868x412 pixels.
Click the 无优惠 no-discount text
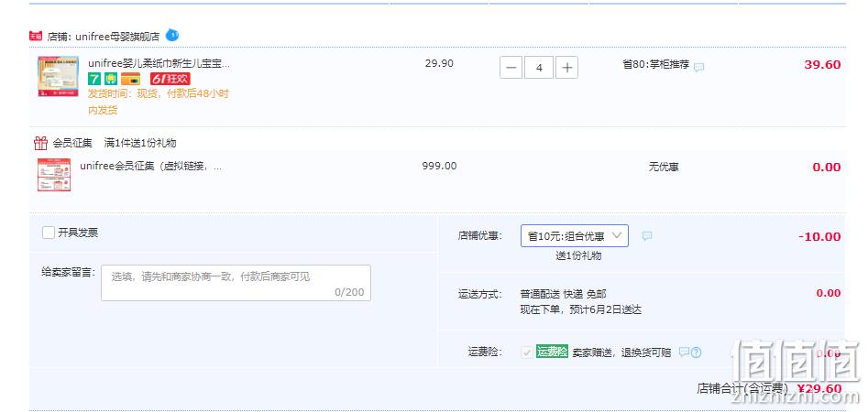664,167
